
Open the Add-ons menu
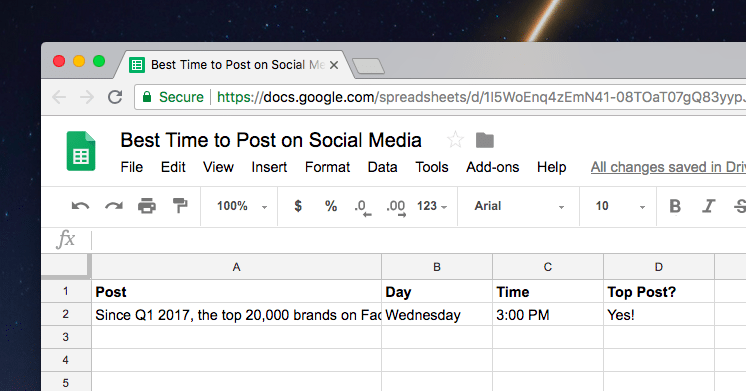[x=492, y=167]
